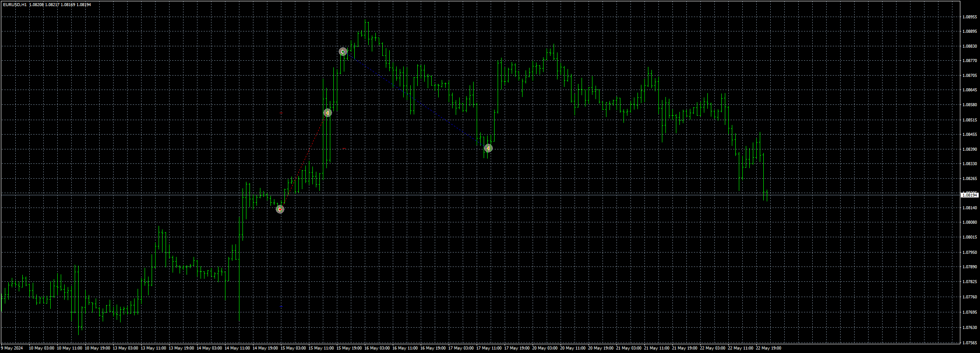Click the 14 May 03:00 time label

pos(209,348)
